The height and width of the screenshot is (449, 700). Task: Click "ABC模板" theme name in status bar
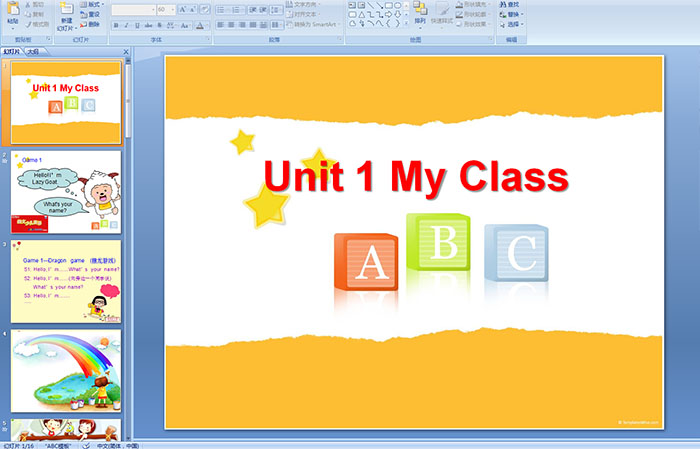point(58,445)
